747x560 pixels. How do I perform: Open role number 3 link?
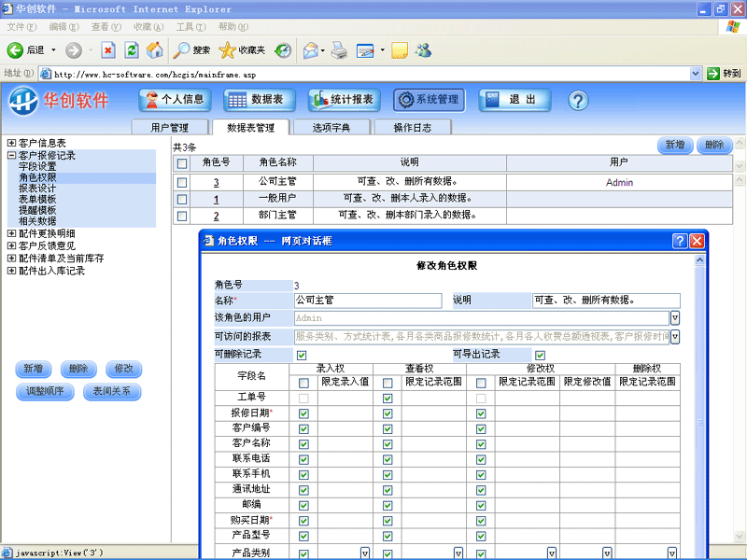point(217,183)
